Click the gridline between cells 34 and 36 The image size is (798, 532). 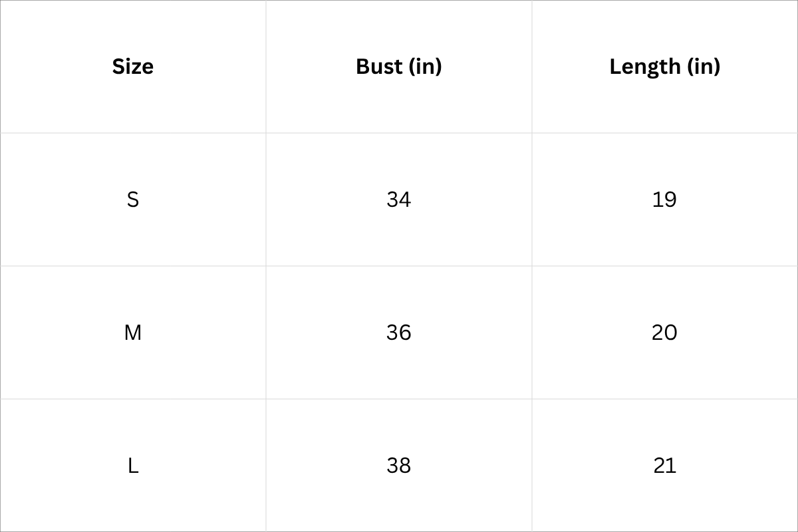tap(399, 266)
